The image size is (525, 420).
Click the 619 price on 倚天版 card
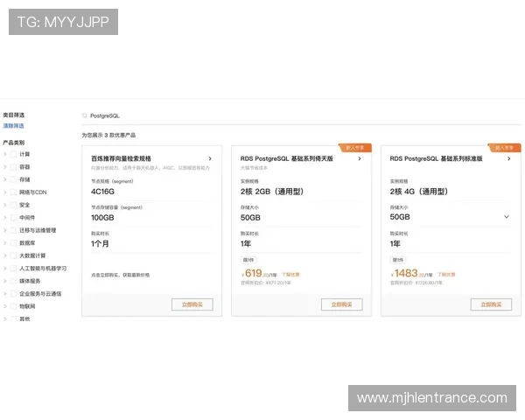pos(254,273)
